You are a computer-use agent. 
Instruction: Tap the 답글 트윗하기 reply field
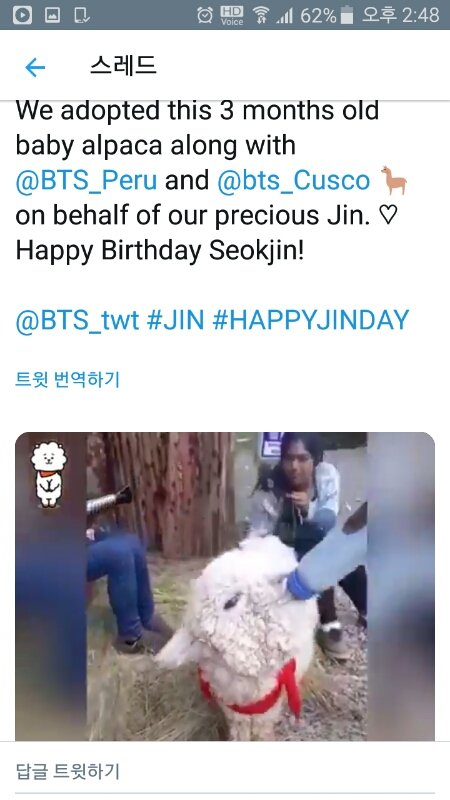point(225,770)
